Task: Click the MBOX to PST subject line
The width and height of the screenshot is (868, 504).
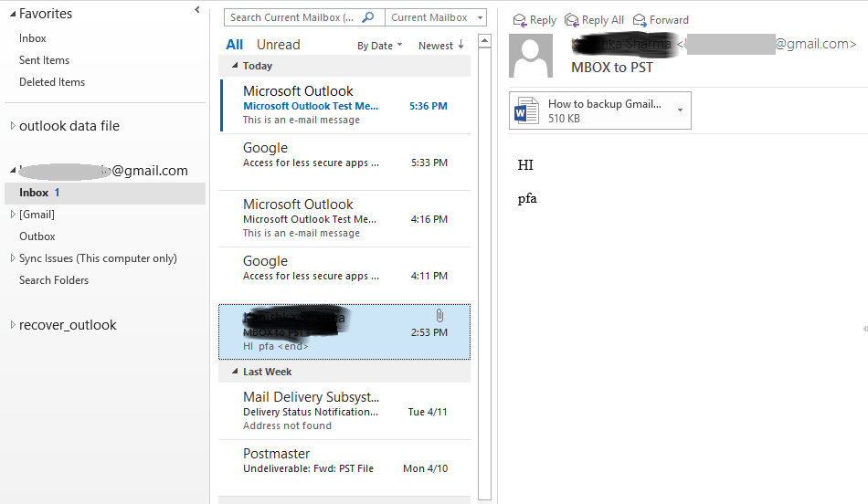Action: click(612, 68)
